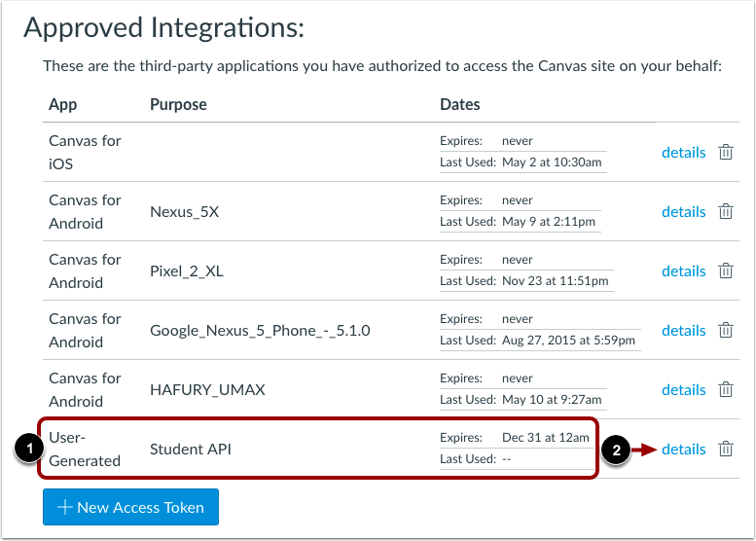The width and height of the screenshot is (756, 541).
Task: Open details for Pixel_2_XL token
Action: pyautogui.click(x=683, y=270)
